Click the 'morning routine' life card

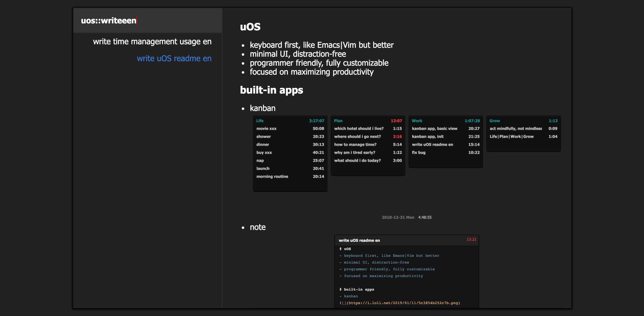click(272, 176)
